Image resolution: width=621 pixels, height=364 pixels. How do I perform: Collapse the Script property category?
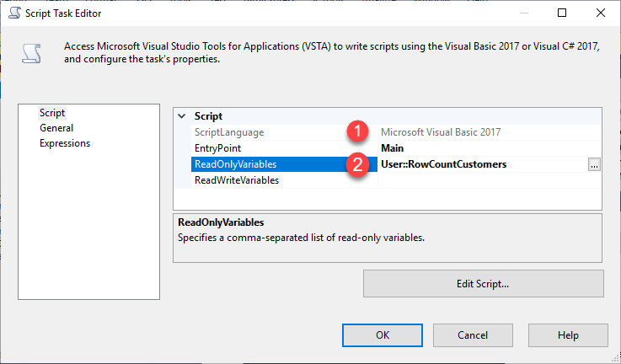[x=182, y=116]
